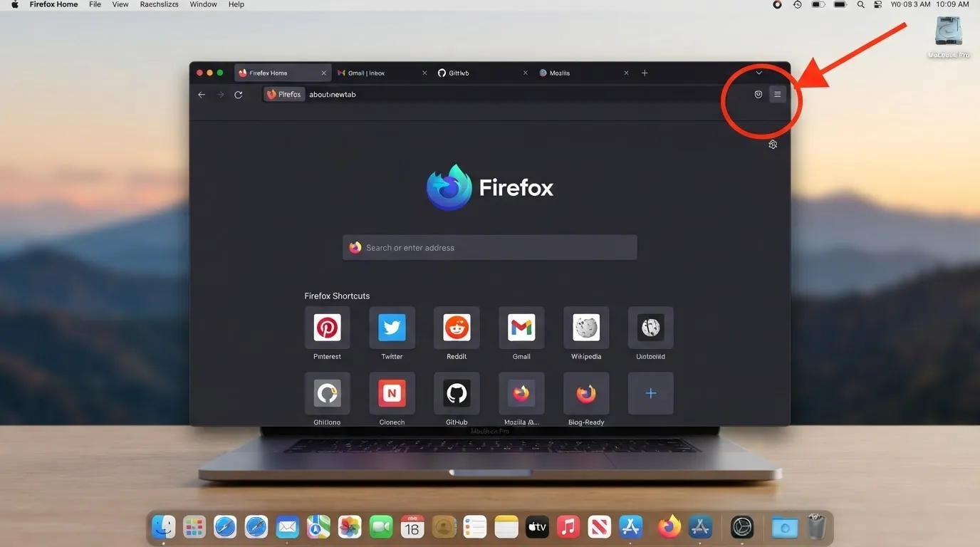This screenshot has height=547, width=980.
Task: Switch to the Mozilla tab
Action: point(585,73)
